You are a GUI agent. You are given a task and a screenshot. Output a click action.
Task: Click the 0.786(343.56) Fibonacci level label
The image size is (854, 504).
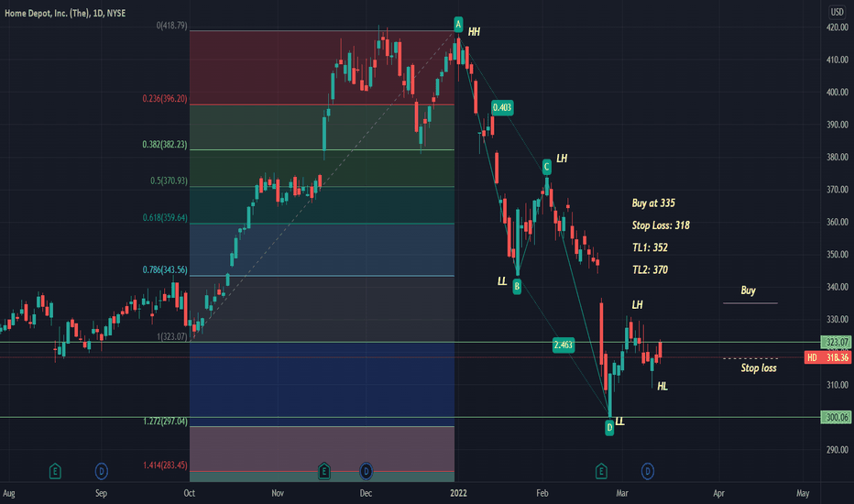point(165,269)
